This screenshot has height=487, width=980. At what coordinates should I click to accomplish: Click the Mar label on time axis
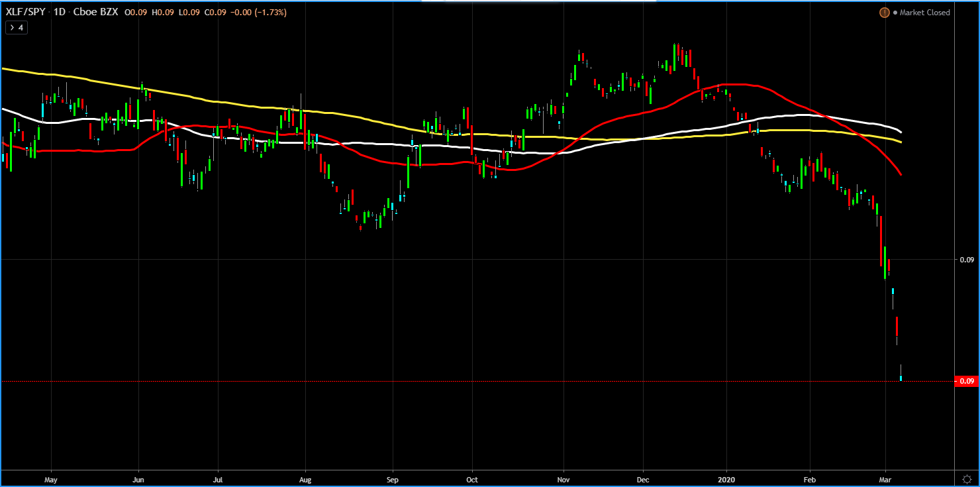click(885, 478)
